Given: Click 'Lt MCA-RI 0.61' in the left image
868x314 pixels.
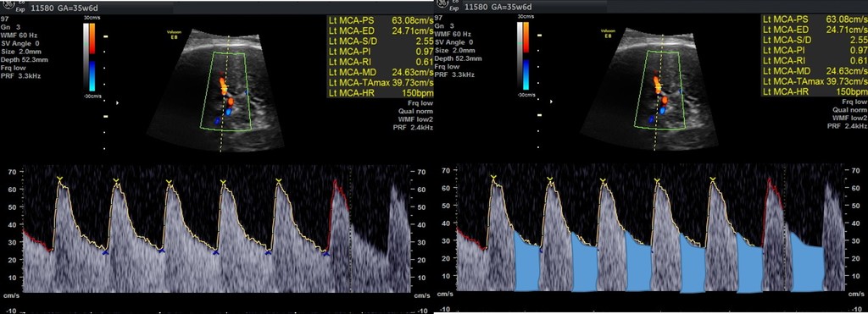Looking at the screenshot, I should 381,63.
